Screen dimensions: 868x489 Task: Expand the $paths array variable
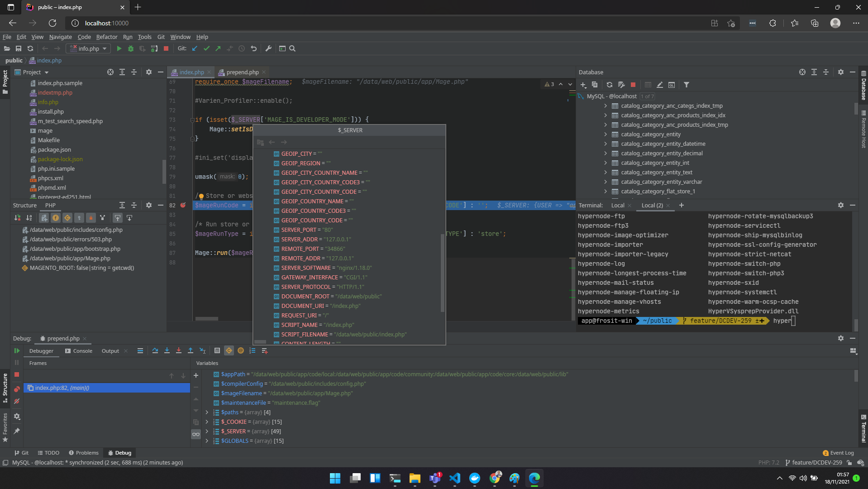(207, 412)
